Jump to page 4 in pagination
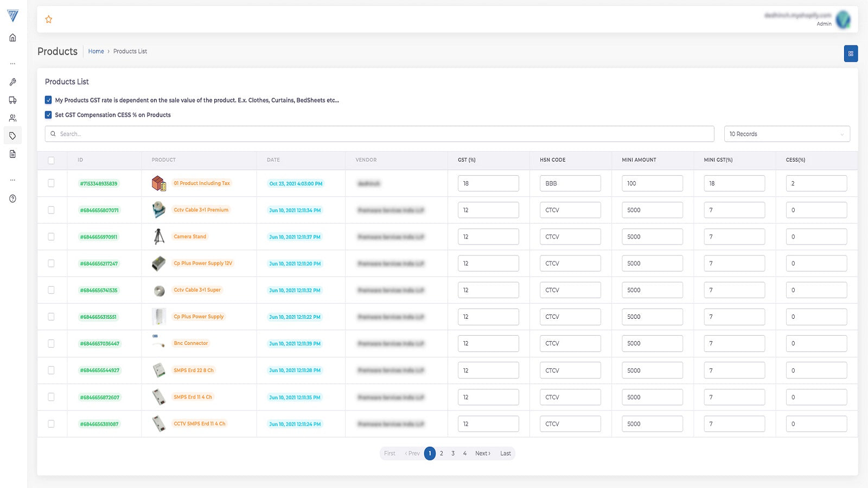Image resolution: width=868 pixels, height=488 pixels. (x=465, y=453)
